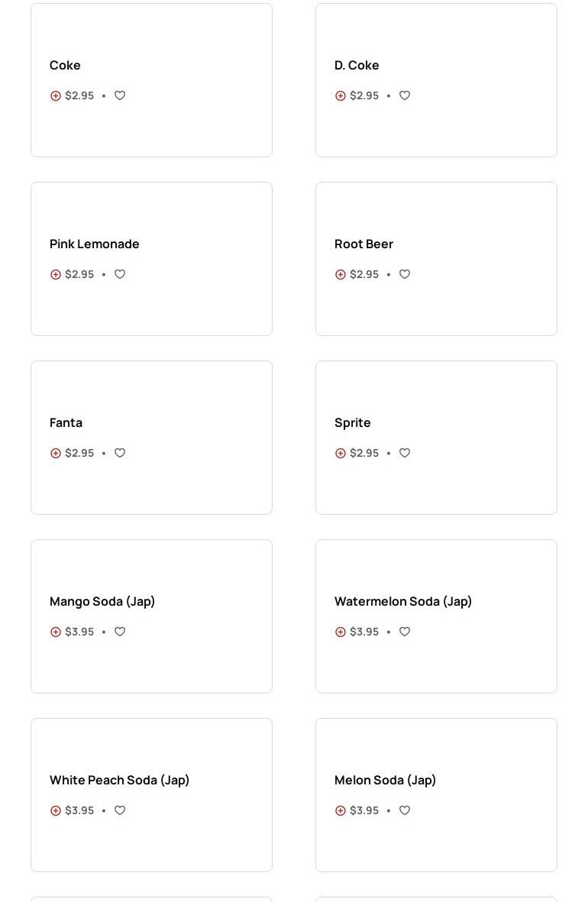The height and width of the screenshot is (902, 588).
Task: Add Fanta using the plus icon
Action: (x=56, y=453)
